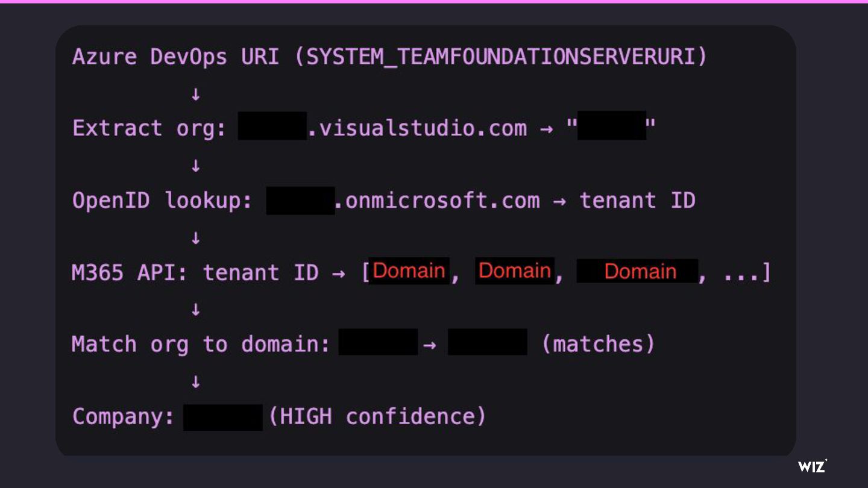This screenshot has height=488, width=868.
Task: Click the 'Azure DevOps URI (SYSTEM_TEAMFOUNDATIONSERVERURI)' line
Action: [389, 57]
